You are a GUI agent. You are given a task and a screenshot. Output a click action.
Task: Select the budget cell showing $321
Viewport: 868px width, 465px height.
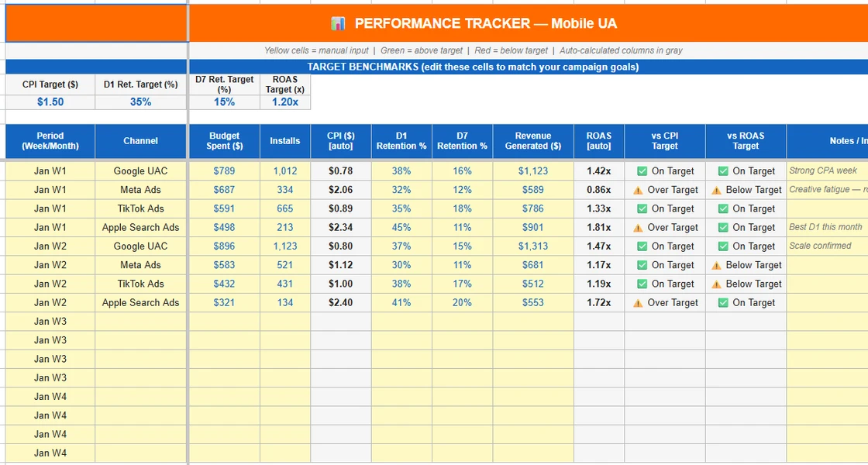[224, 303]
